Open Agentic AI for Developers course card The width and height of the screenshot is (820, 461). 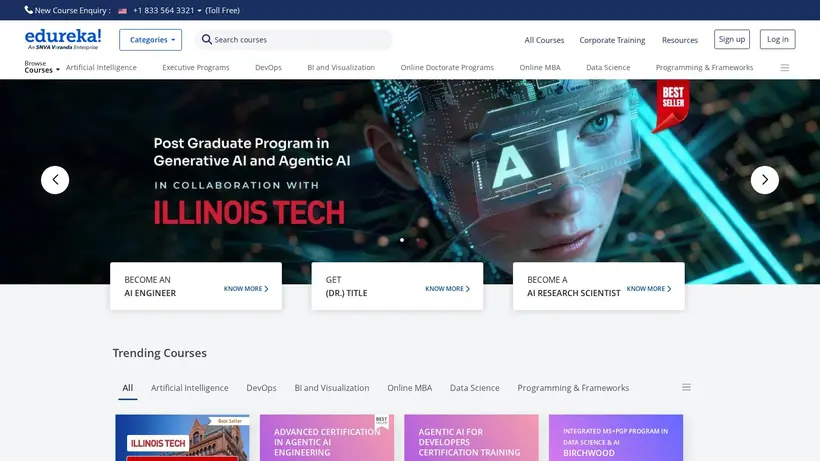(x=471, y=437)
